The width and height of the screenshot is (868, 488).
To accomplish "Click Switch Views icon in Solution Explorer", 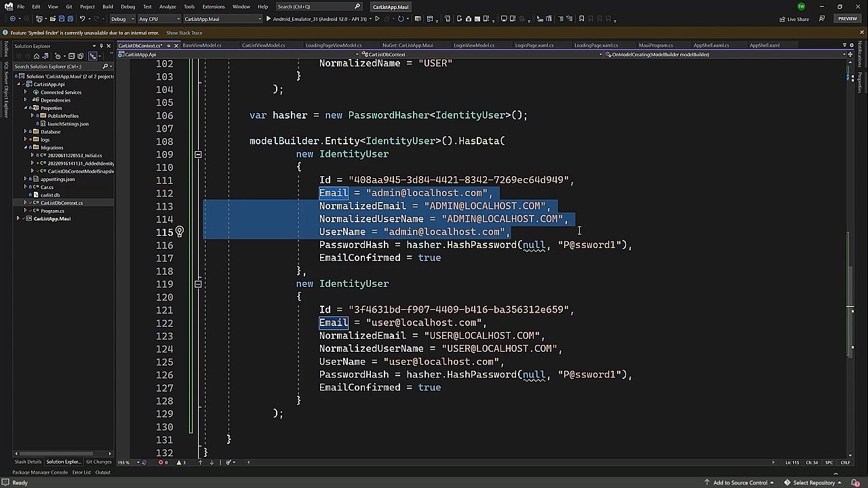I will 45,56.
